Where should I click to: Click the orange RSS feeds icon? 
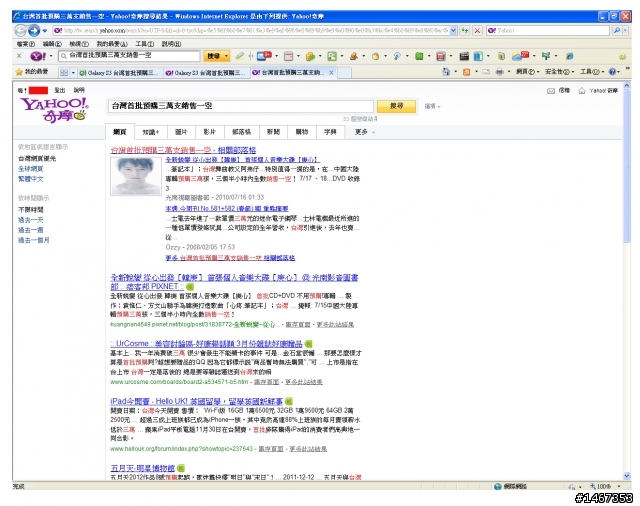click(466, 72)
